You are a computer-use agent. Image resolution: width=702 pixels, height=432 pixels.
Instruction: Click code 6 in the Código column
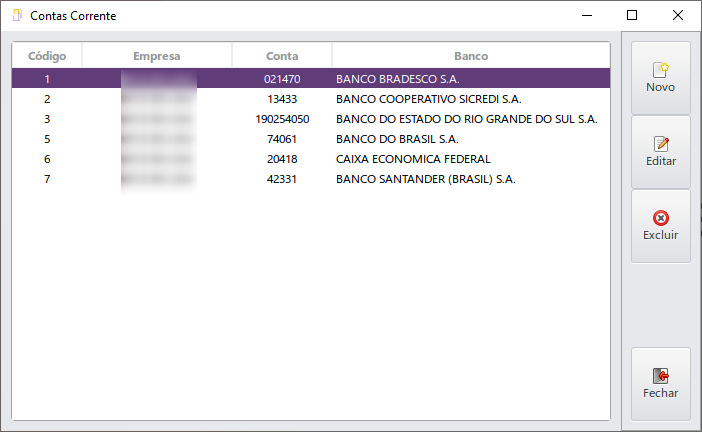[47, 159]
